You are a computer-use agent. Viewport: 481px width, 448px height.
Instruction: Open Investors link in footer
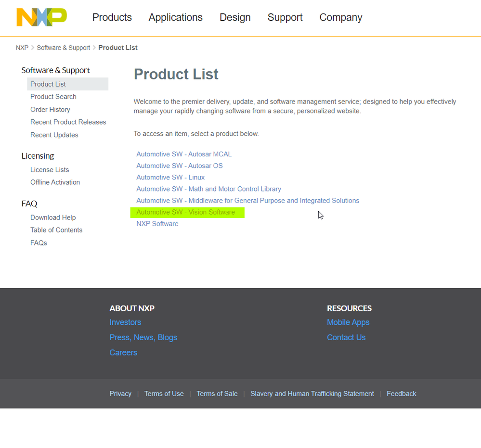pos(125,322)
